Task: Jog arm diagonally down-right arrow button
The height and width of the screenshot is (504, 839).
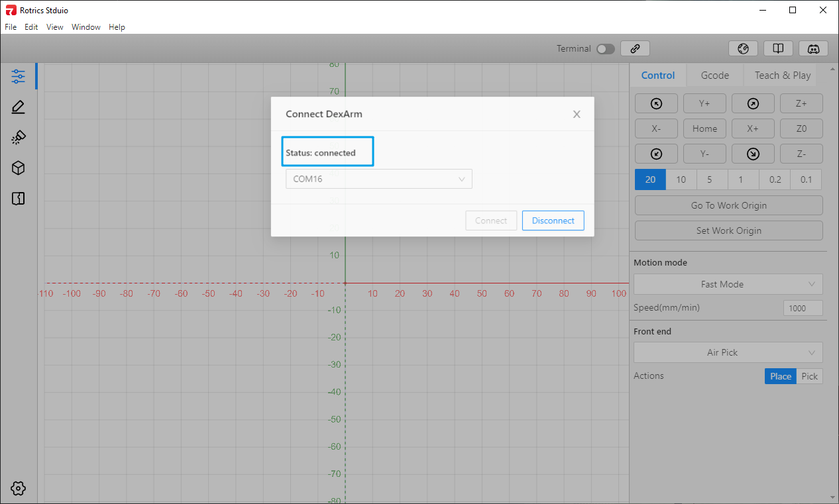Action: (x=753, y=154)
